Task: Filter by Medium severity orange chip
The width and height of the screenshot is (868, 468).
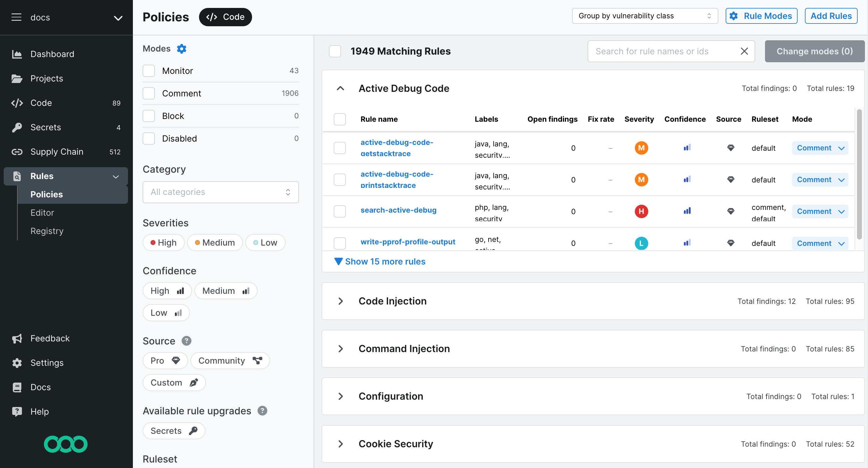Action: pos(215,243)
